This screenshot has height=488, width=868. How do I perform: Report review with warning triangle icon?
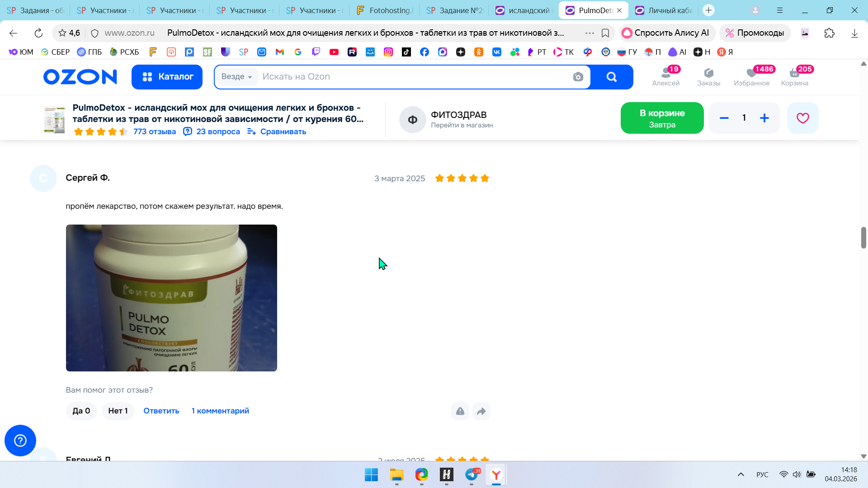coord(460,411)
